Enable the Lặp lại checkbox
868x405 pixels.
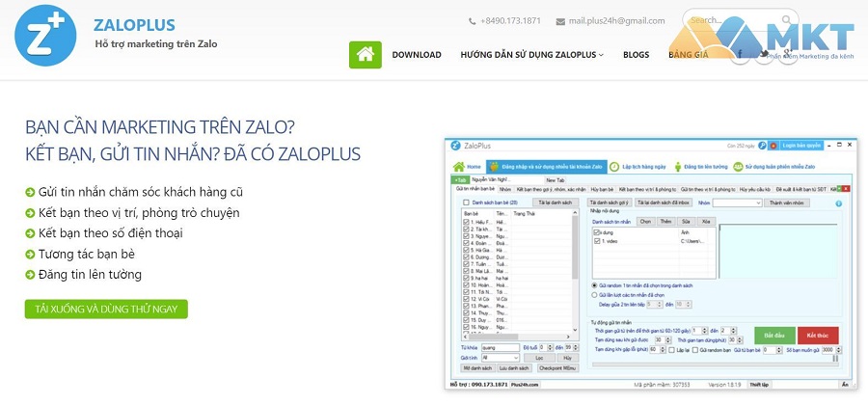(671, 350)
